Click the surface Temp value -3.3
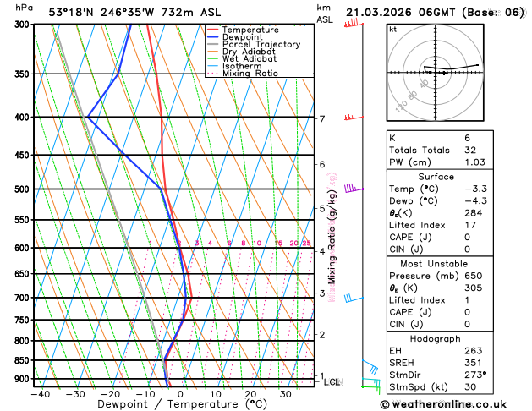 [475, 189]
